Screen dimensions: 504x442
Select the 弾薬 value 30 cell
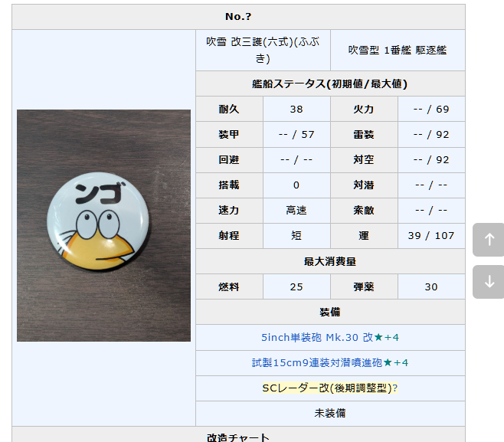coord(431,286)
